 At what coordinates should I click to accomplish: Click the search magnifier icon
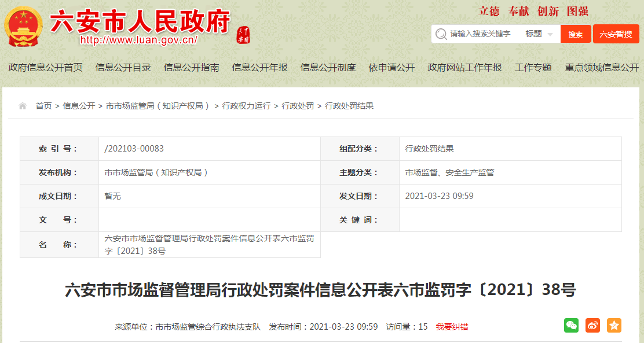pyautogui.click(x=441, y=34)
